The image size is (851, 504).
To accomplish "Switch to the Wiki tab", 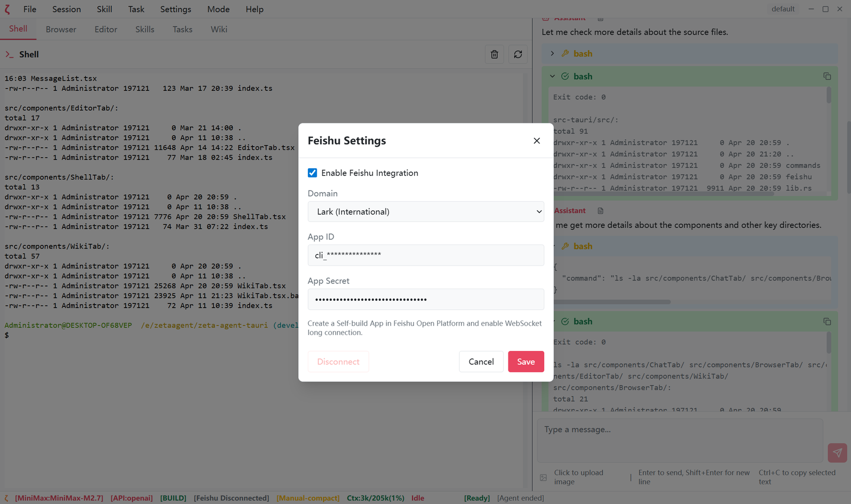I will pos(219,30).
